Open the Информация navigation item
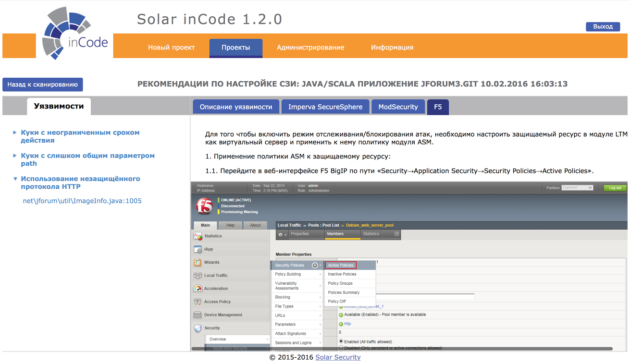Screen dimensions: 630x364 (x=392, y=48)
